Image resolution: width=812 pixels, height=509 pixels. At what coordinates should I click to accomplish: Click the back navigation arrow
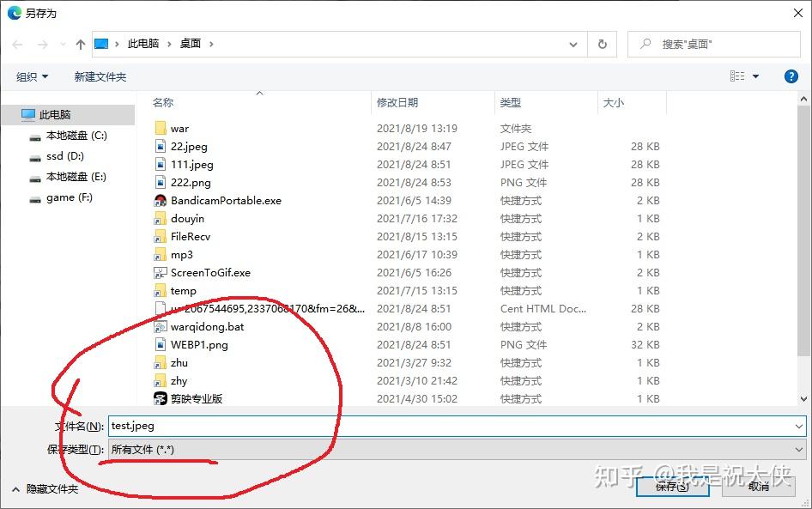(17, 44)
